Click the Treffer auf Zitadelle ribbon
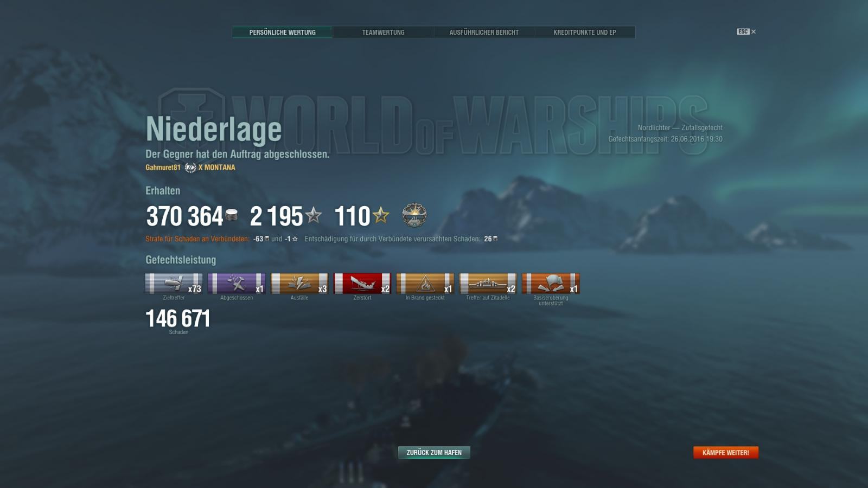The width and height of the screenshot is (868, 488). pyautogui.click(x=488, y=284)
